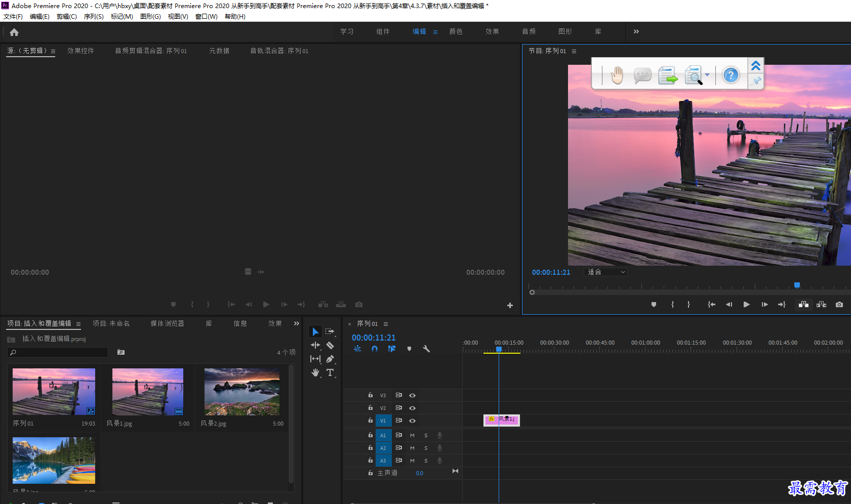Viewport: 851px width, 504px height.
Task: Switch to 颜色 workspace
Action: pos(456,31)
